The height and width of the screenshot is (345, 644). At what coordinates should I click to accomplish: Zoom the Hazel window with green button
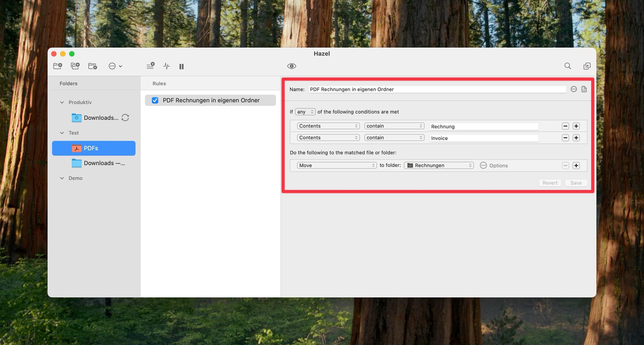coord(72,54)
